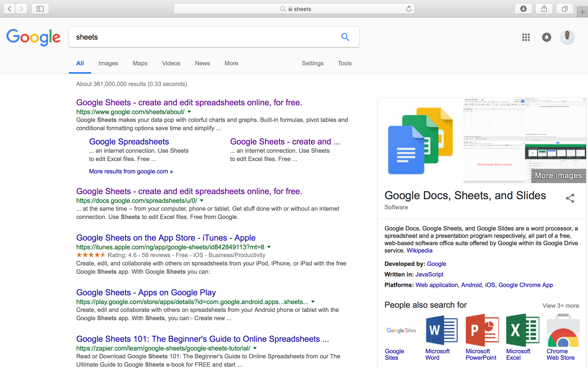
Task: Open the Settings search menu
Action: pyautogui.click(x=313, y=63)
